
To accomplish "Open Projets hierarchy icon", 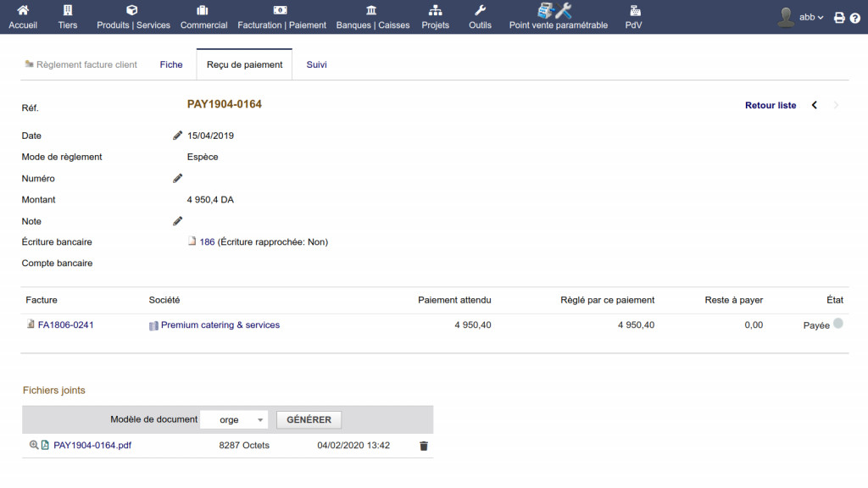I will [436, 10].
